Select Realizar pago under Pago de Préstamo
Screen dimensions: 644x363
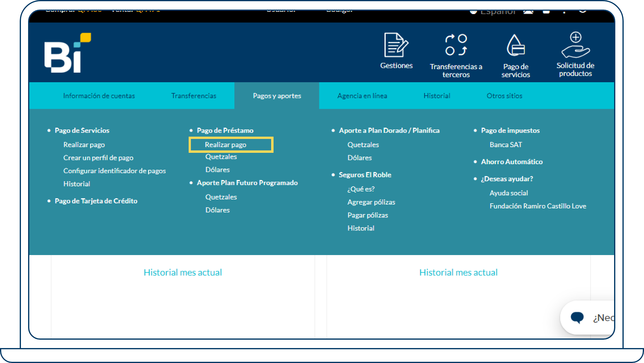[225, 145]
